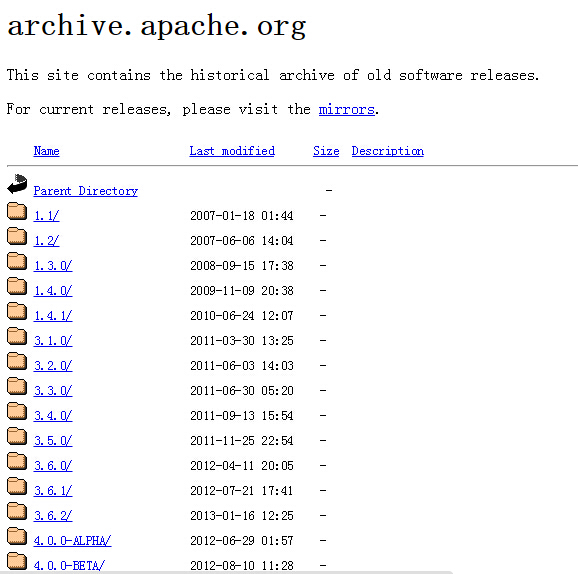
Task: Sort listing by Size column
Action: [x=326, y=151]
